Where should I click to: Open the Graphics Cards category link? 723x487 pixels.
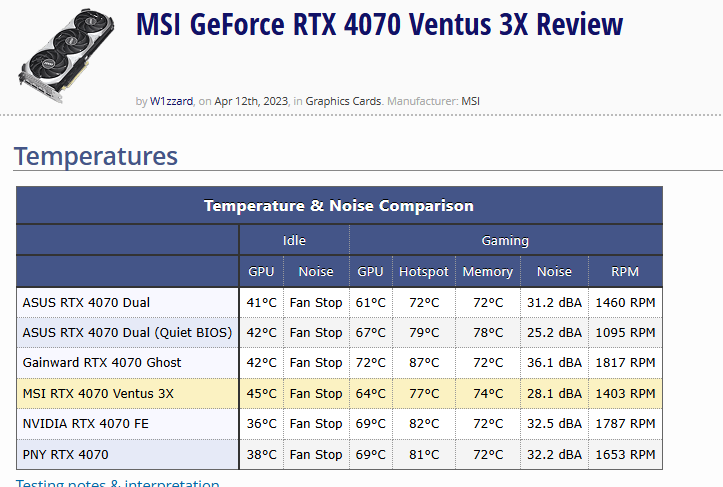pos(344,101)
